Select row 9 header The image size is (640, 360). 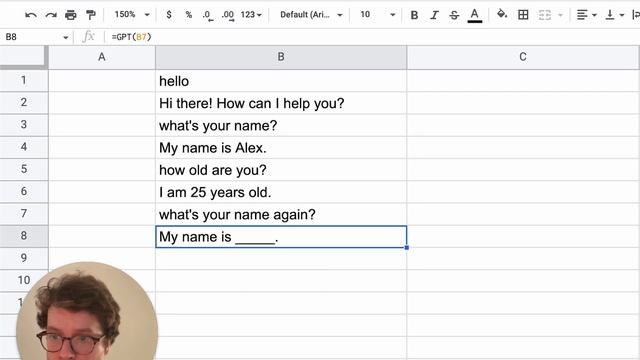[x=24, y=258]
